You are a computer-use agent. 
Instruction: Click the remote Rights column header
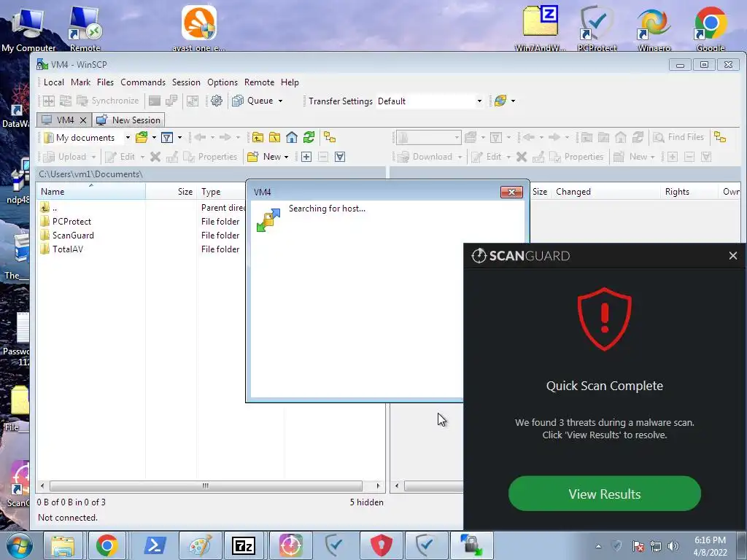(689, 192)
